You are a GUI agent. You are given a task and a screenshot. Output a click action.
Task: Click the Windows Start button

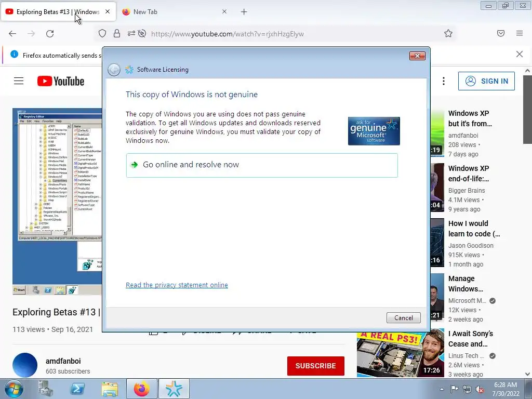[14, 389]
